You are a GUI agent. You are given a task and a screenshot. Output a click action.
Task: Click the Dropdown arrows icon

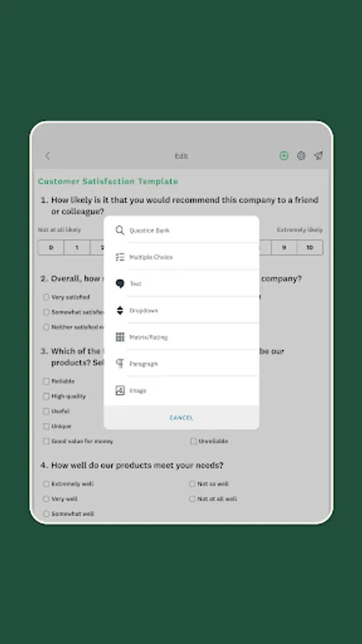[x=120, y=311]
